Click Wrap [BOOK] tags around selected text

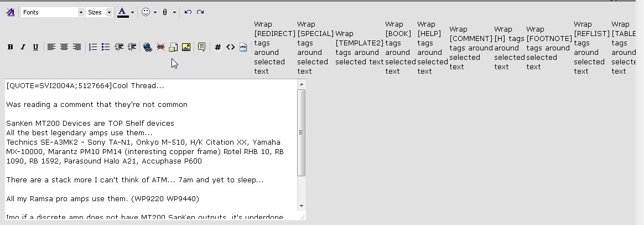pos(401,48)
